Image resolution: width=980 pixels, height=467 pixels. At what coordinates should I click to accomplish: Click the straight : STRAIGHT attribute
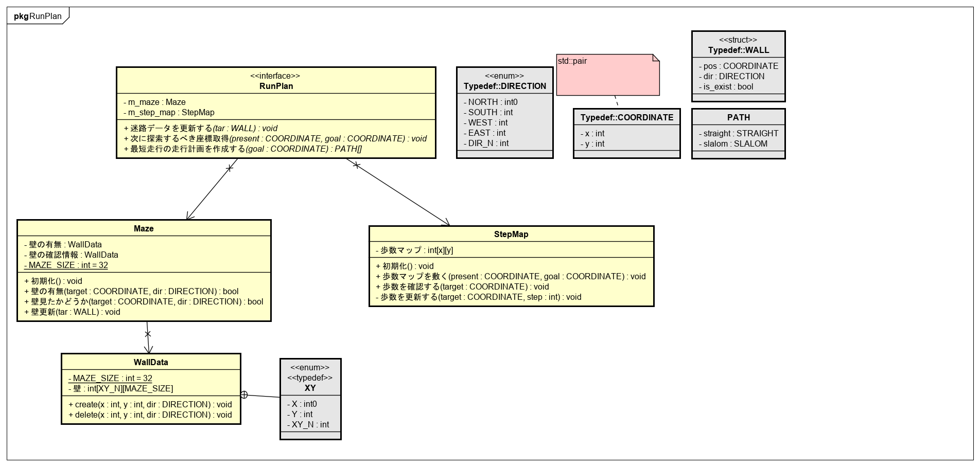click(739, 133)
